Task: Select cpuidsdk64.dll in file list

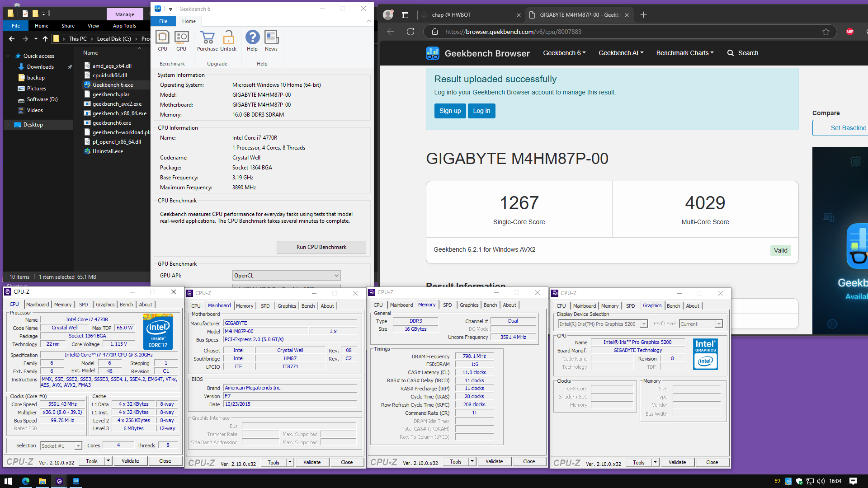Action: [110, 75]
